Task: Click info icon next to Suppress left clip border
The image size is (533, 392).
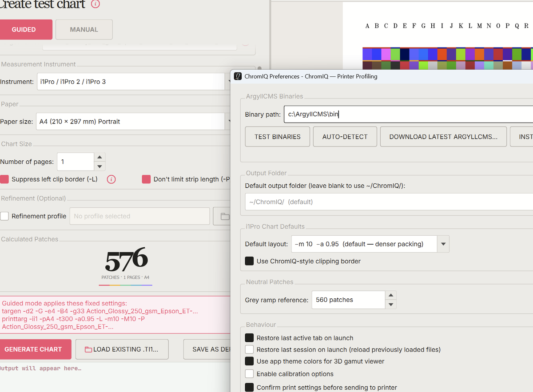Action: 112,179
